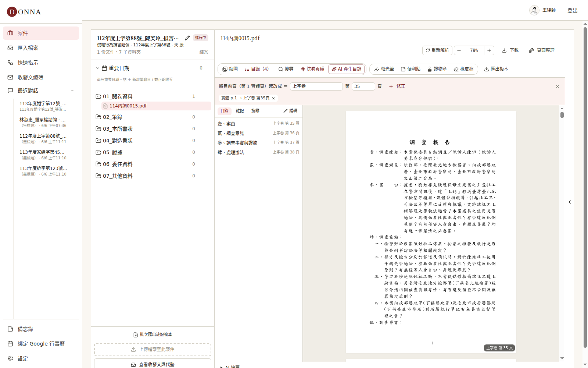Select the 證物章 exhibit stamp tool
Viewport: 588px width, 368px height.
click(x=437, y=69)
